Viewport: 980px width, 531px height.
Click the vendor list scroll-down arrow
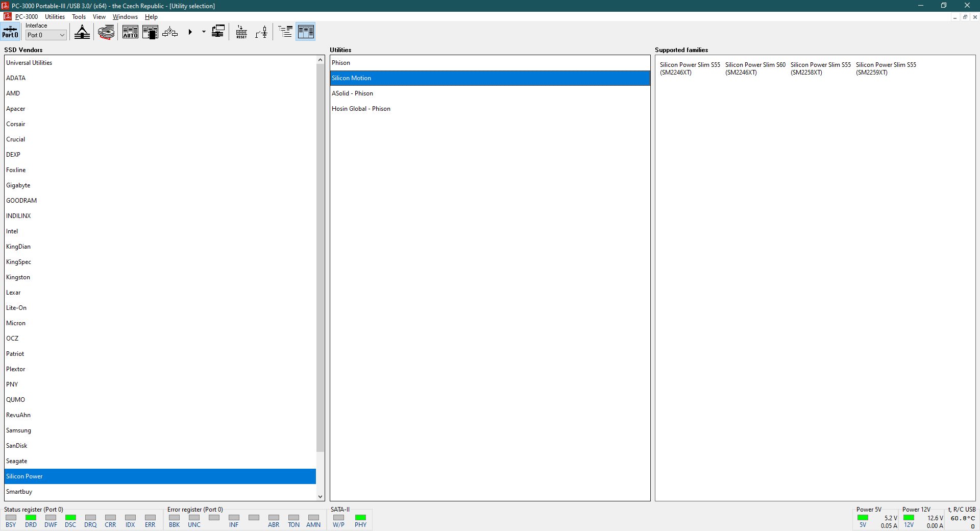(320, 496)
